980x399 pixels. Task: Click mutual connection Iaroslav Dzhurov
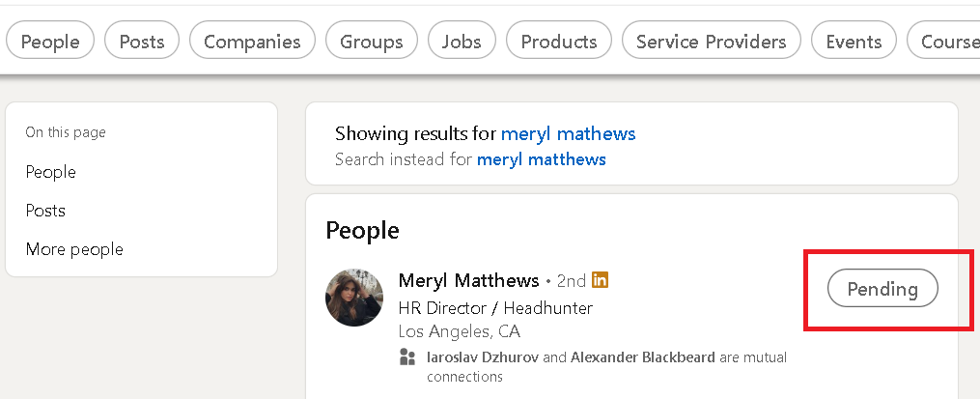click(x=483, y=357)
